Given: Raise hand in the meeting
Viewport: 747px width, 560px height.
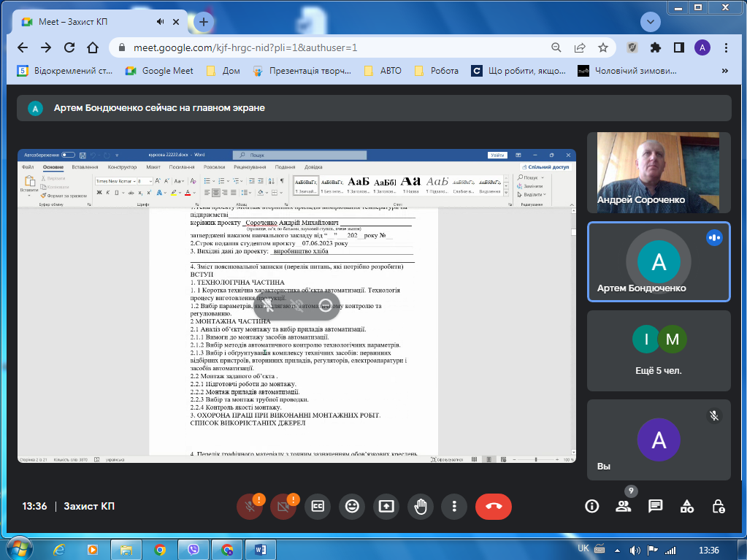Looking at the screenshot, I should click(x=421, y=506).
